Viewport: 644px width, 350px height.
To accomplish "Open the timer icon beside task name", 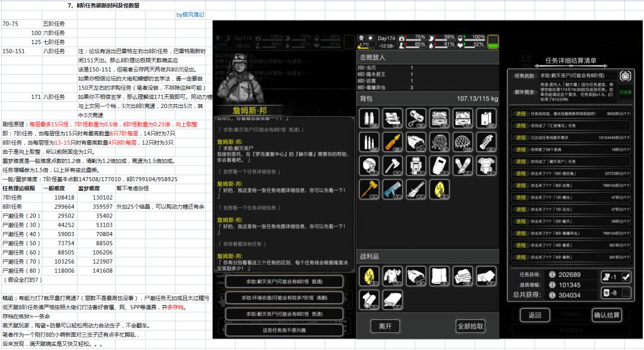I will click(625, 76).
